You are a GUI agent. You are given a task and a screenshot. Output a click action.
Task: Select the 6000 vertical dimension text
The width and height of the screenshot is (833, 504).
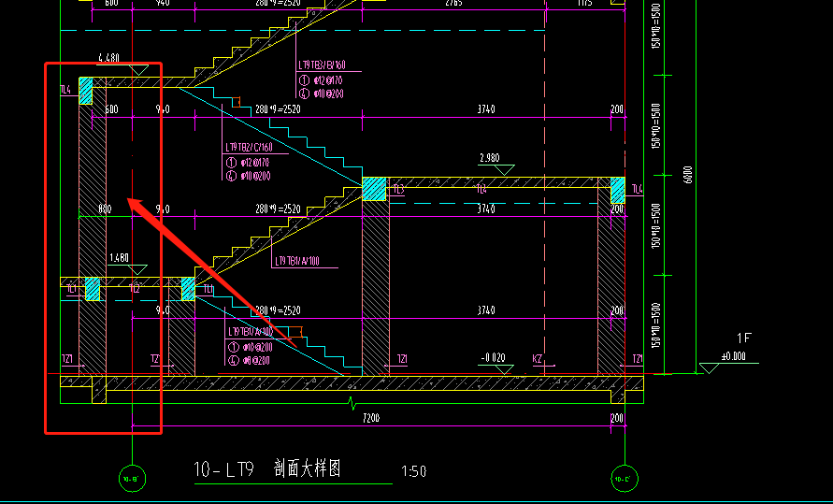coord(688,175)
